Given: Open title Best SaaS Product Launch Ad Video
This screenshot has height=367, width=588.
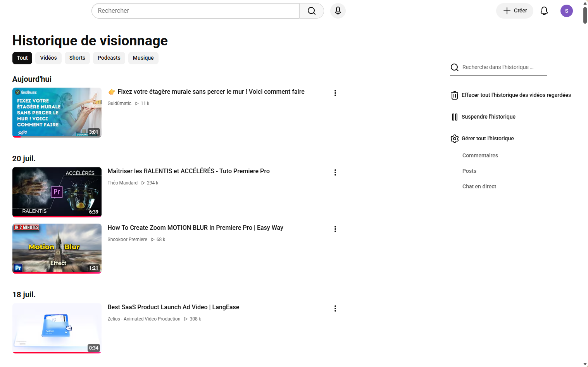Looking at the screenshot, I should pos(173,307).
